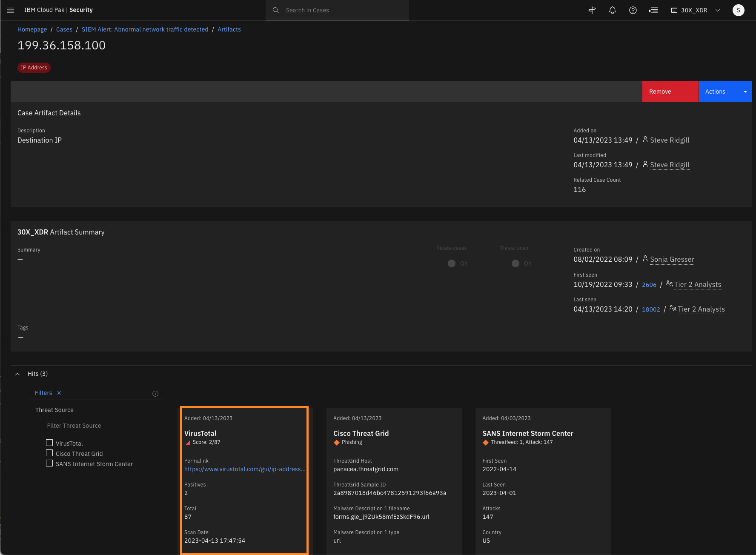Expand the 30X_XDR account chevron

pyautogui.click(x=718, y=10)
